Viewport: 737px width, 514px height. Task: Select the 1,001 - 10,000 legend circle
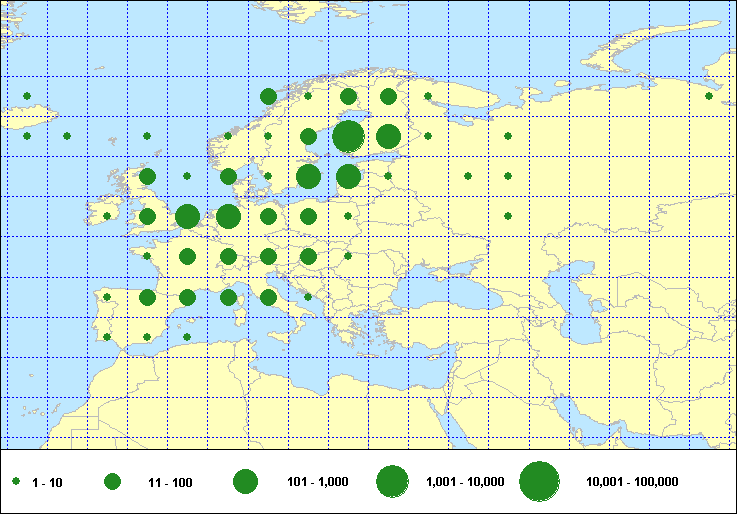point(392,482)
